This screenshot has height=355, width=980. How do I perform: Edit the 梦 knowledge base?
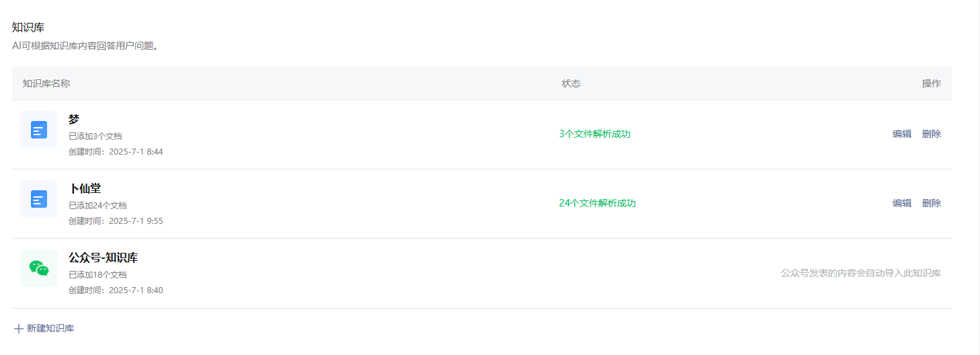pyautogui.click(x=902, y=134)
